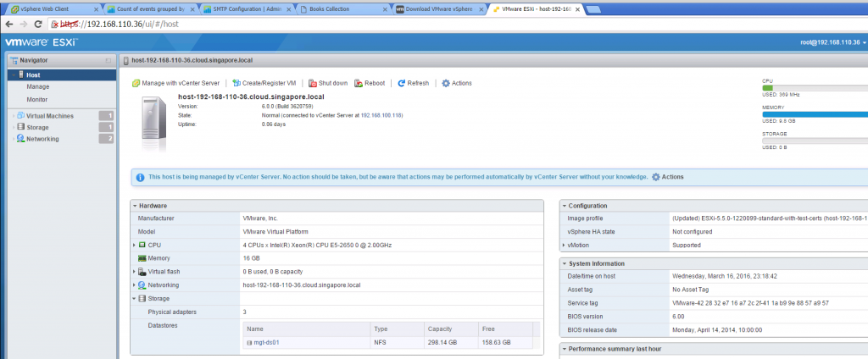The image size is (868, 359).
Task: Click the Refresh icon in toolbar
Action: (x=401, y=84)
